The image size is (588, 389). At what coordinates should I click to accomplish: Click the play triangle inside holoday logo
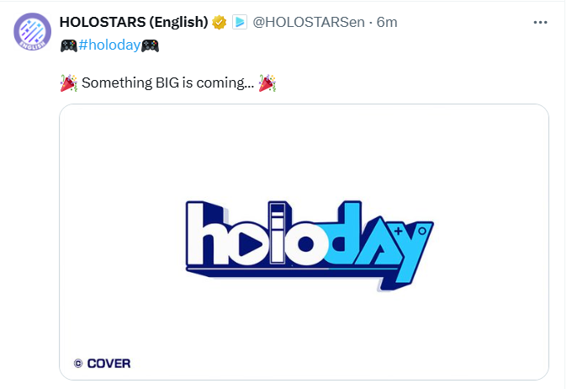250,244
